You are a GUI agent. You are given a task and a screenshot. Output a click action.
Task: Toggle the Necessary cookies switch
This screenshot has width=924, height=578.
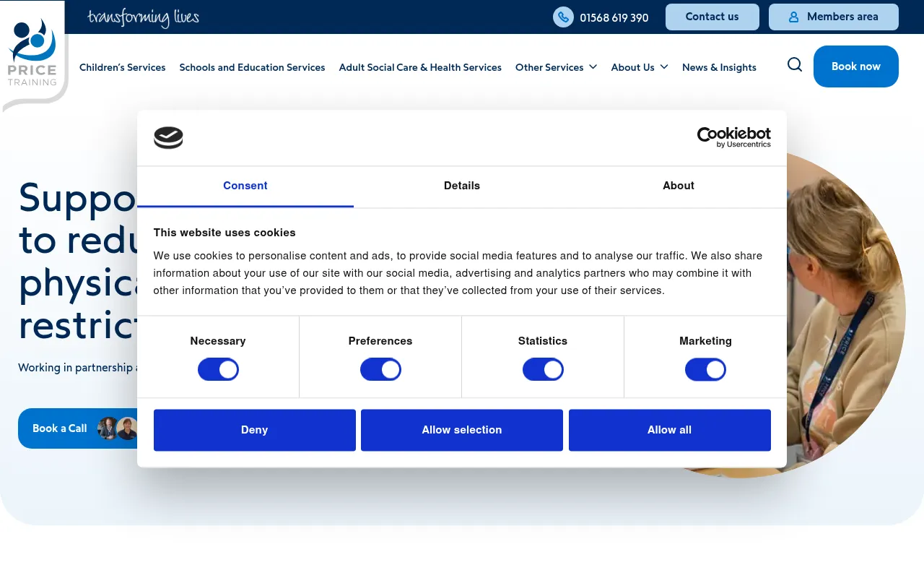point(218,370)
